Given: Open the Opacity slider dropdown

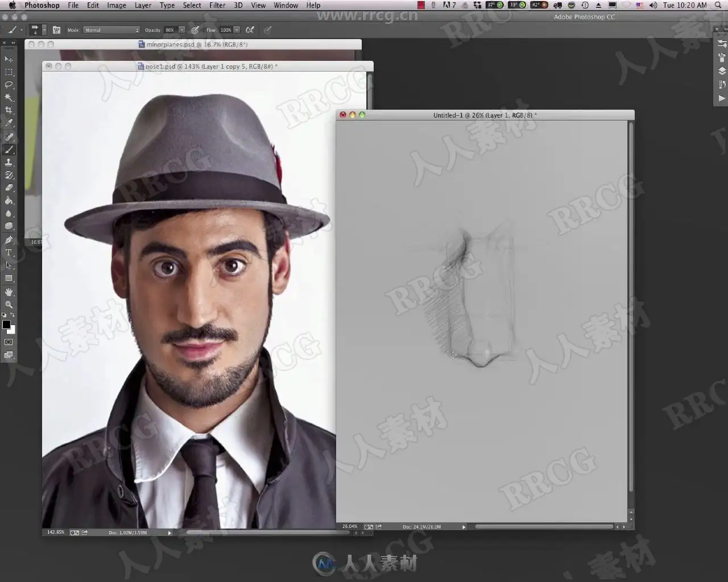Looking at the screenshot, I should coord(182,30).
